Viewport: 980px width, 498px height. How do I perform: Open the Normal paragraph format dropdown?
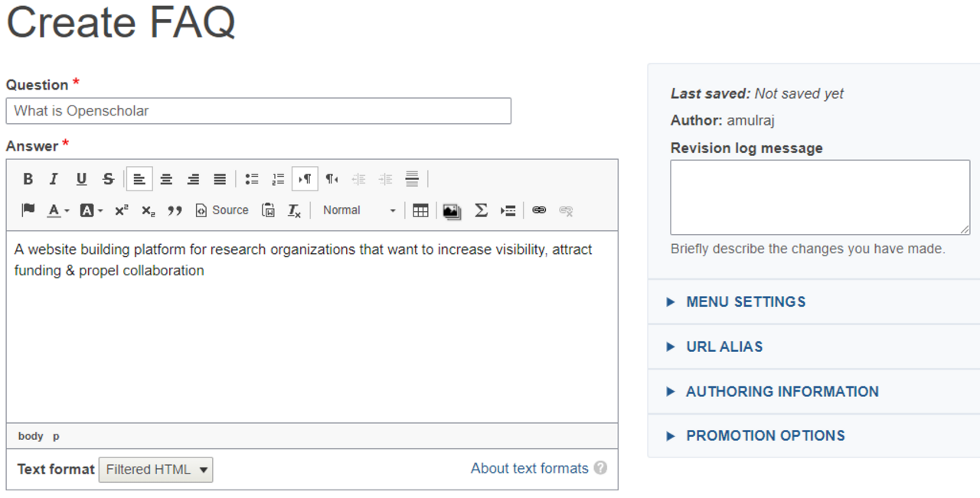click(x=358, y=210)
